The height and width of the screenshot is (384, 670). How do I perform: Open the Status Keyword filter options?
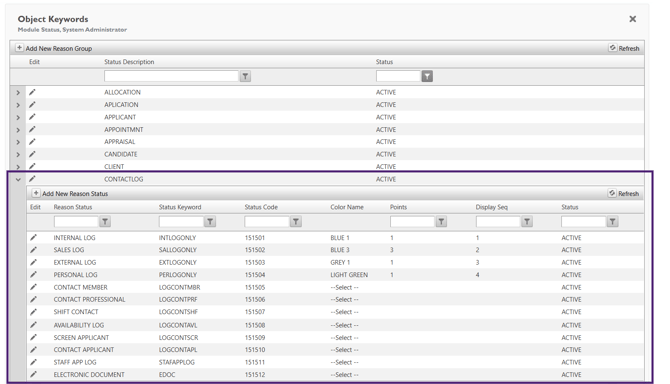(210, 221)
